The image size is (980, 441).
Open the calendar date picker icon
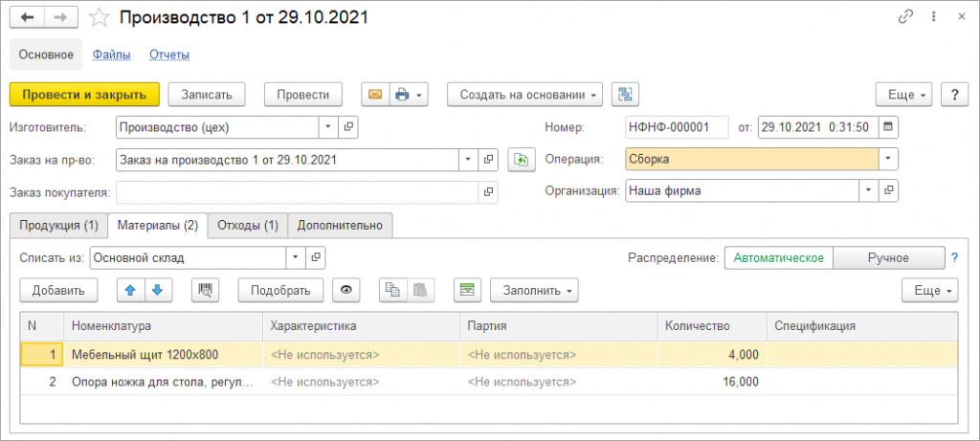(x=888, y=126)
